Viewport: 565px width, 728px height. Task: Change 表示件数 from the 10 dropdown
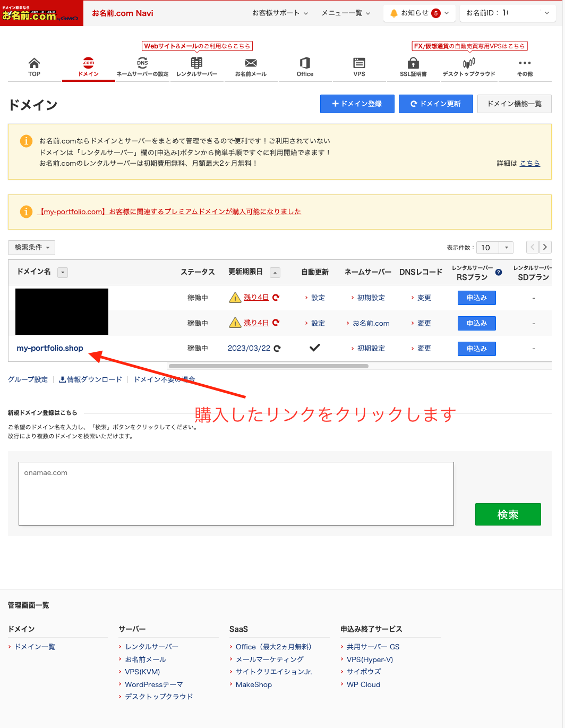(494, 247)
